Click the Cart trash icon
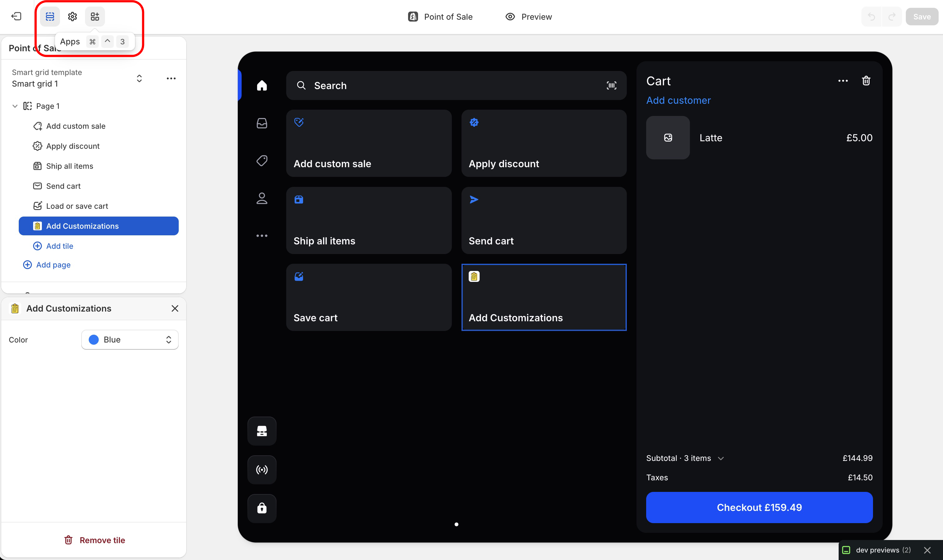Screen dimensions: 943x560 click(866, 81)
